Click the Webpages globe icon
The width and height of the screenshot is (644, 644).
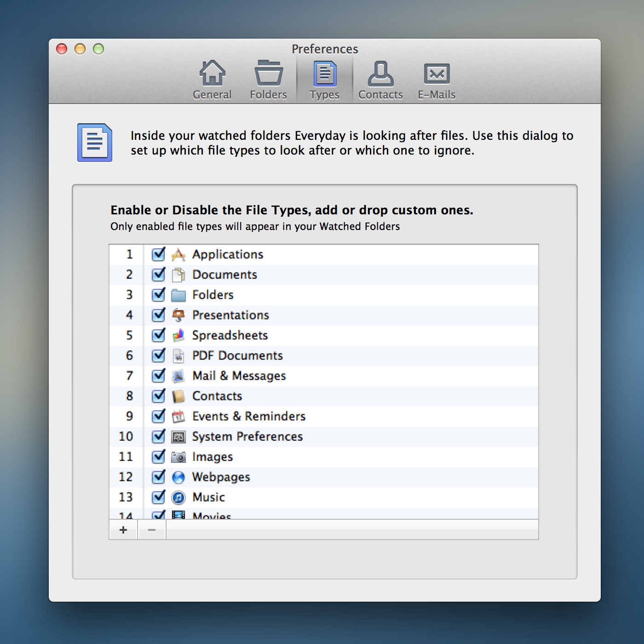[x=178, y=477]
